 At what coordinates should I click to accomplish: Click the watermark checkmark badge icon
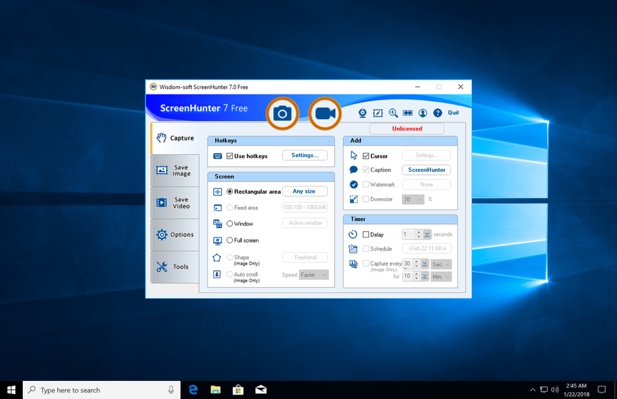354,184
